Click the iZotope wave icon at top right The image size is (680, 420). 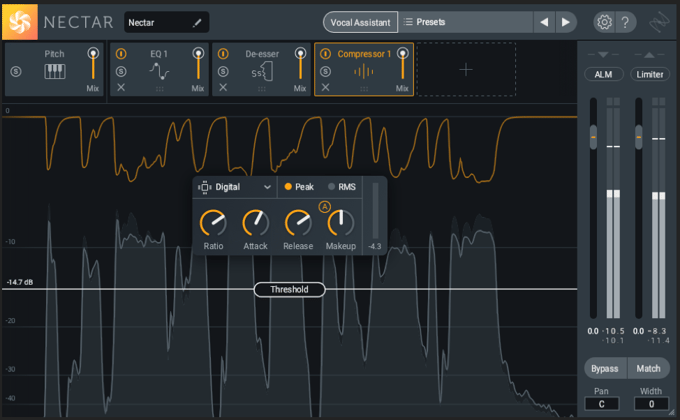click(659, 22)
